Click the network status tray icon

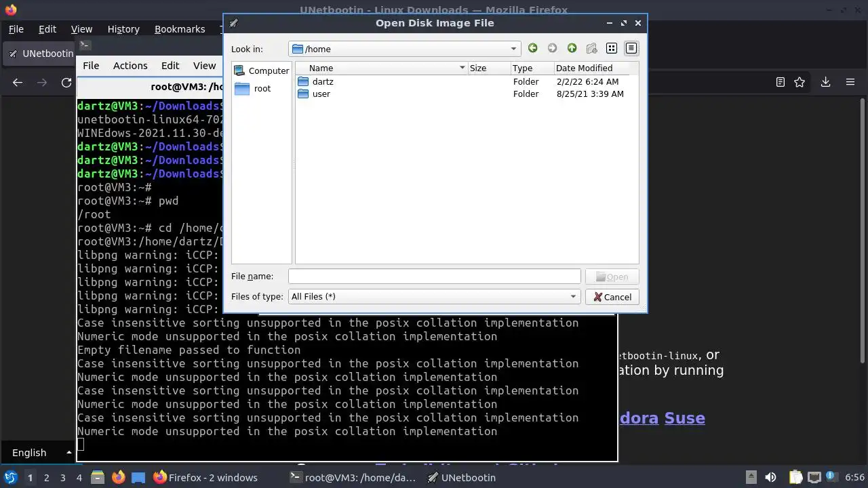(x=814, y=477)
